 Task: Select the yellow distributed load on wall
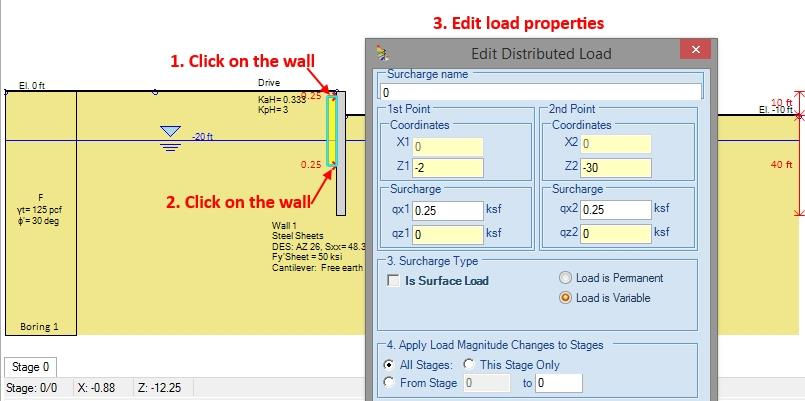[332, 130]
